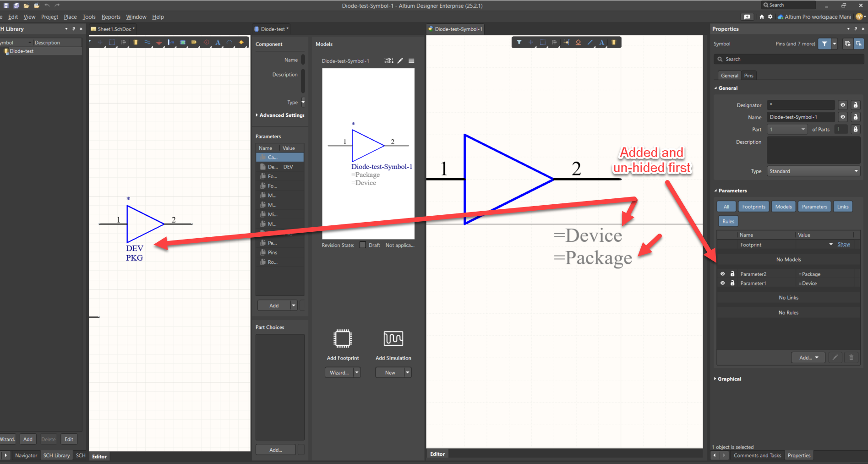Viewport: 868px width, 464px height.
Task: Click the Add Simulation waveform icon
Action: pos(393,338)
